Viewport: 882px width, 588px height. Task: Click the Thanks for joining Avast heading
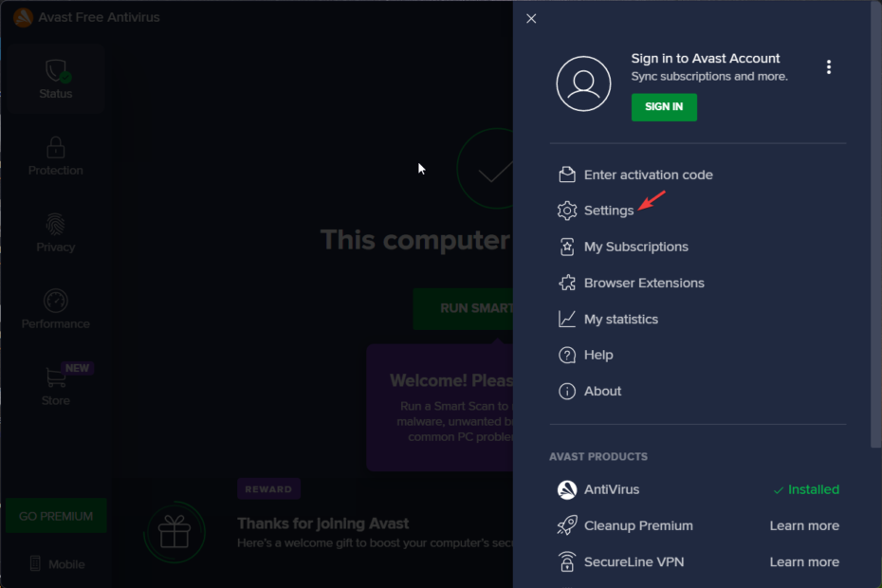click(322, 524)
